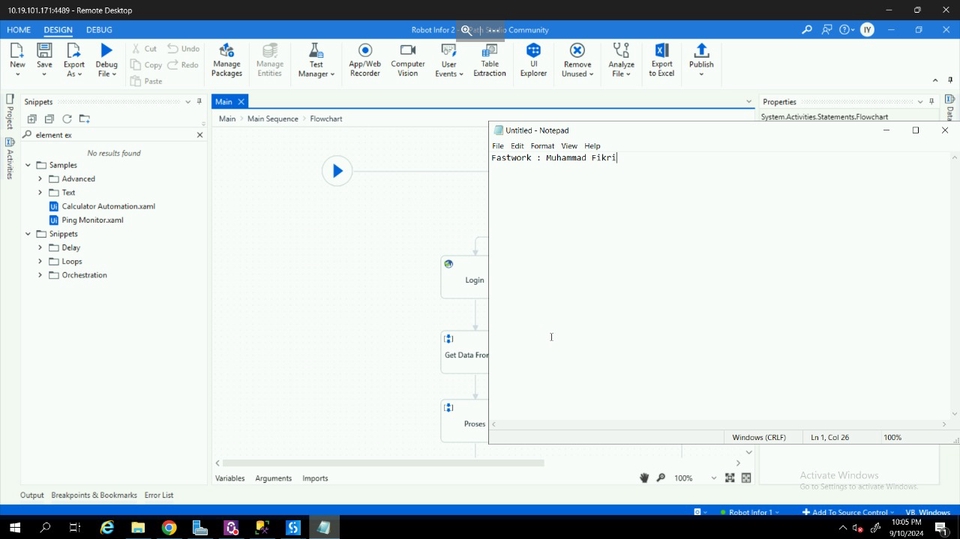The image size is (960, 539).
Task: Click the flowchart Start node
Action: point(337,171)
